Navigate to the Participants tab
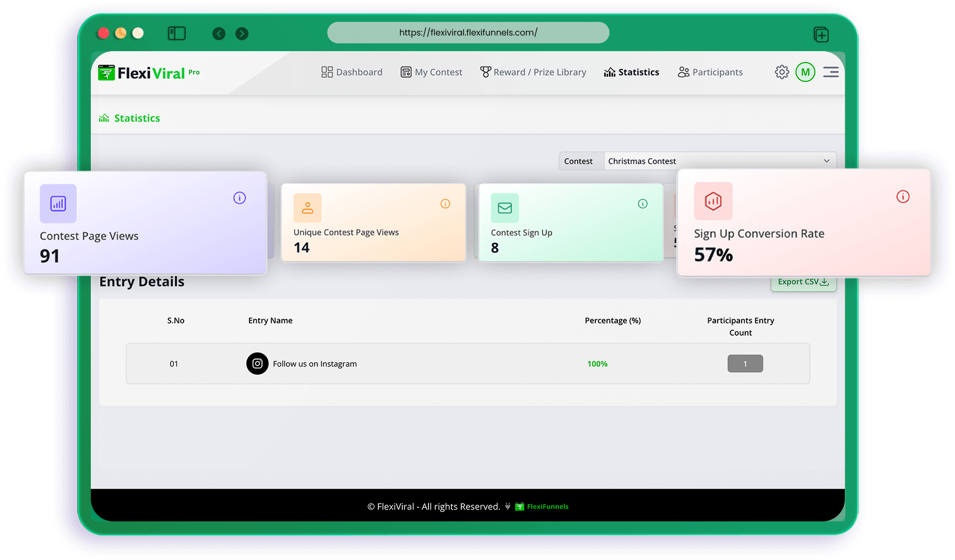 [710, 72]
